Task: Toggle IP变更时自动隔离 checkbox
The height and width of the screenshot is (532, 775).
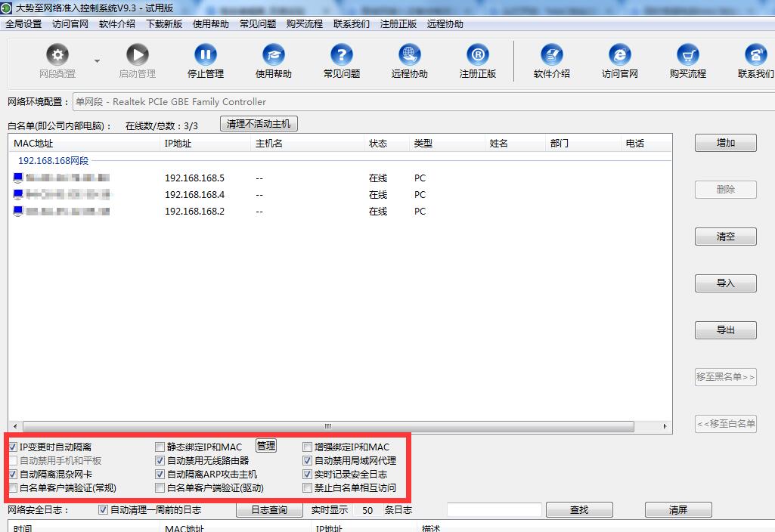Action: point(14,447)
